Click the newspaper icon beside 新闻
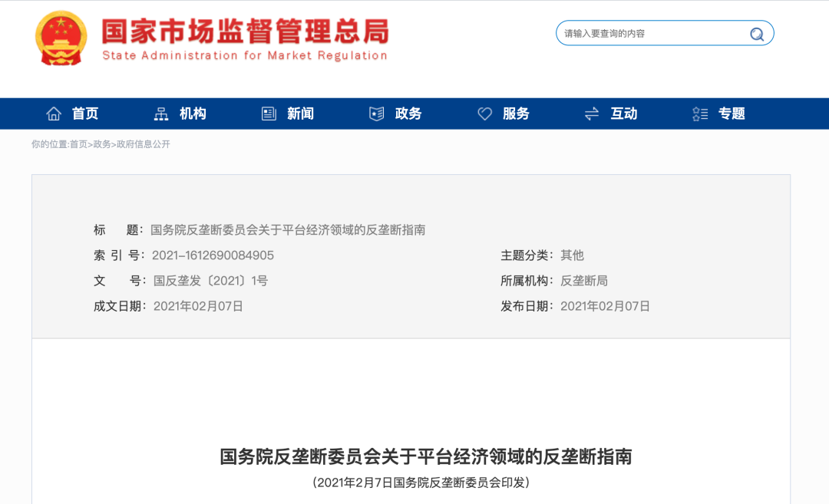This screenshot has width=829, height=504. (x=269, y=114)
